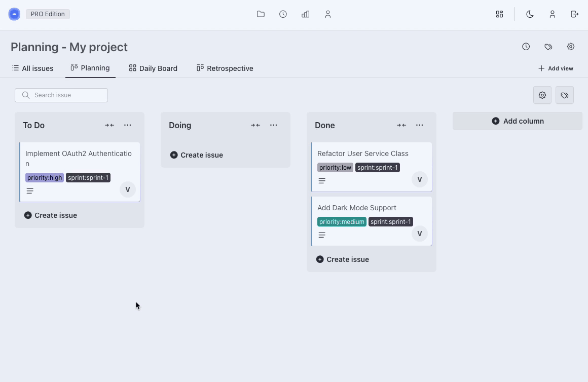
Task: Click the logout icon in top right
Action: pyautogui.click(x=574, y=14)
